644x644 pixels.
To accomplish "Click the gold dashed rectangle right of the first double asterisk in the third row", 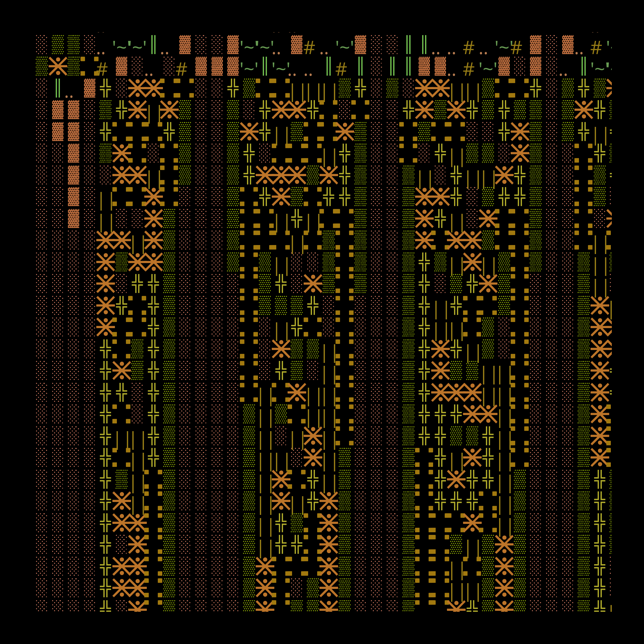I will tap(177, 88).
